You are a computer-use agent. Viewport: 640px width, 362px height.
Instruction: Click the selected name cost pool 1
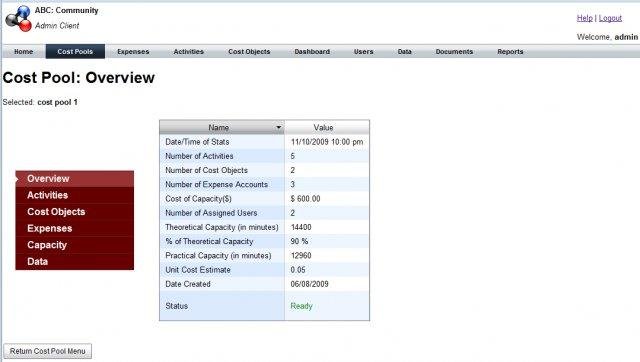tap(58, 102)
